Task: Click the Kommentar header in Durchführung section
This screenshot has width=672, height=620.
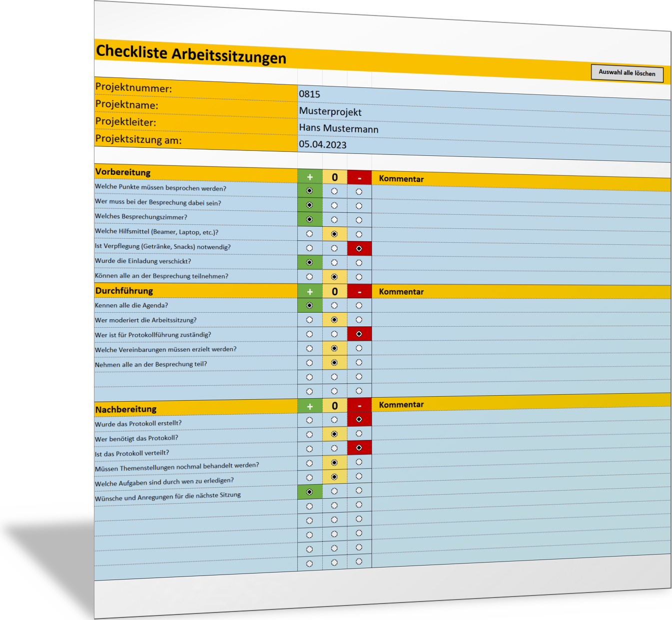Action: (x=401, y=292)
